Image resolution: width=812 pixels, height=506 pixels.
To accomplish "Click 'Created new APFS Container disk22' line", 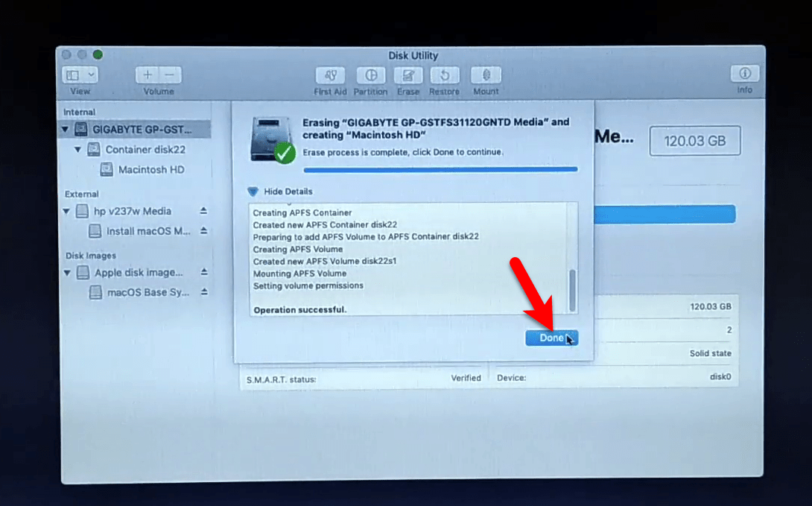I will click(325, 225).
